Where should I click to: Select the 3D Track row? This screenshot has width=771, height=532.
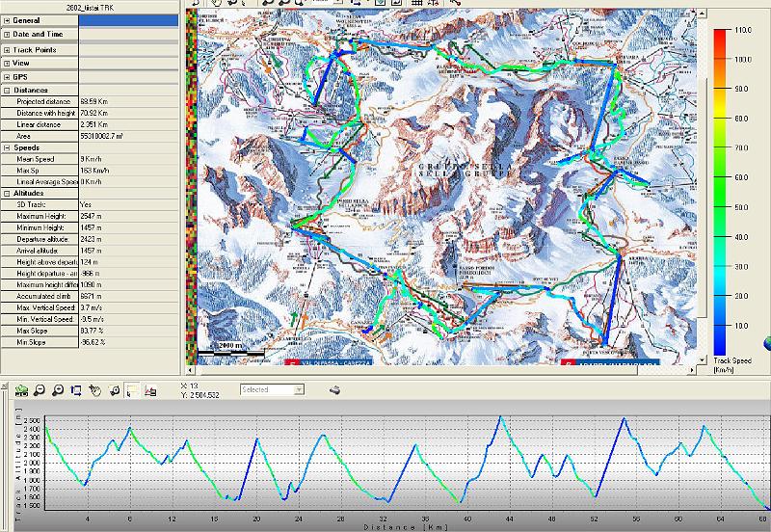coord(90,204)
